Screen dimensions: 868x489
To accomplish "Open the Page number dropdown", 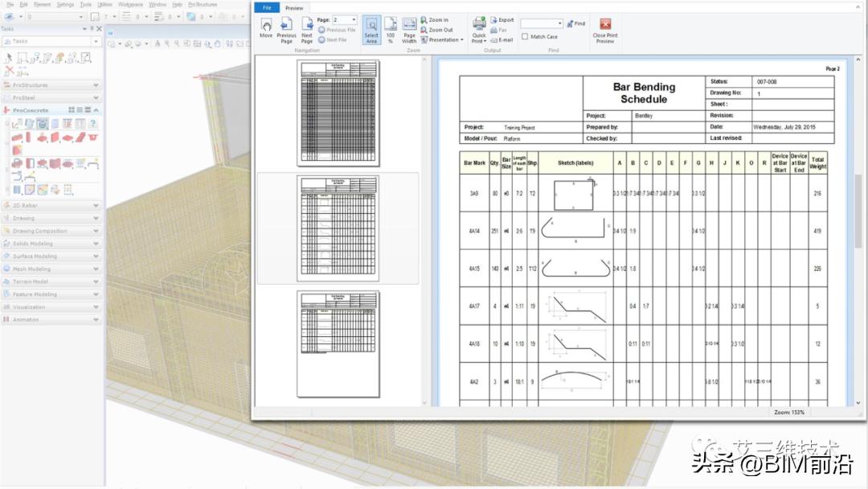I will [354, 20].
